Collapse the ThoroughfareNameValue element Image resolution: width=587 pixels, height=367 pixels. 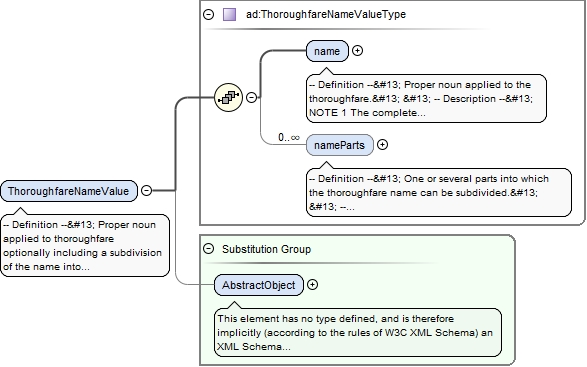pyautogui.click(x=146, y=191)
